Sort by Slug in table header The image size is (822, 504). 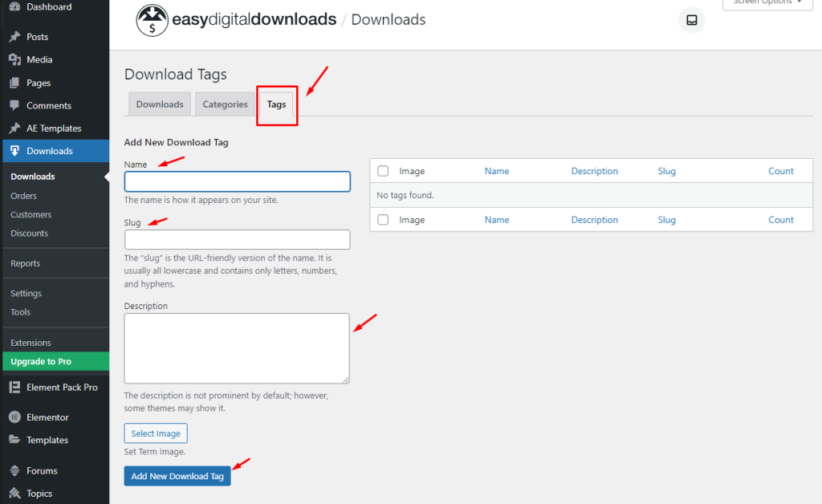pyautogui.click(x=667, y=171)
